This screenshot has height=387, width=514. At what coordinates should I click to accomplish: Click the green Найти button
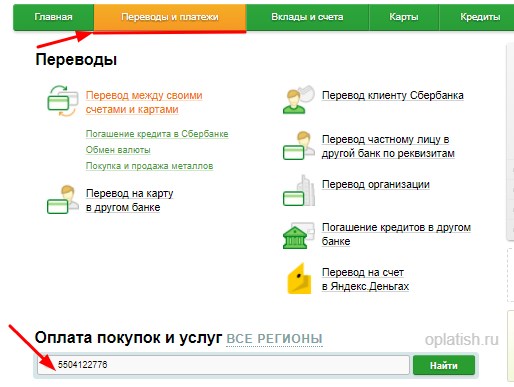pyautogui.click(x=444, y=365)
